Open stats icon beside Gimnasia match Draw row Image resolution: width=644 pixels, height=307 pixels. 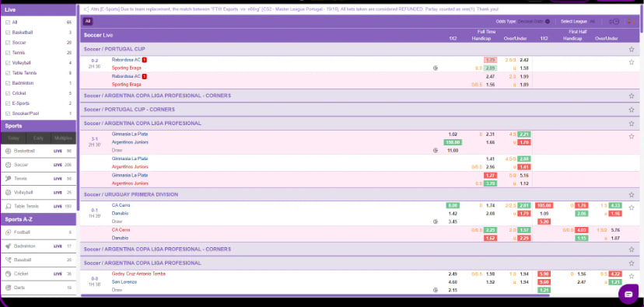click(x=435, y=151)
